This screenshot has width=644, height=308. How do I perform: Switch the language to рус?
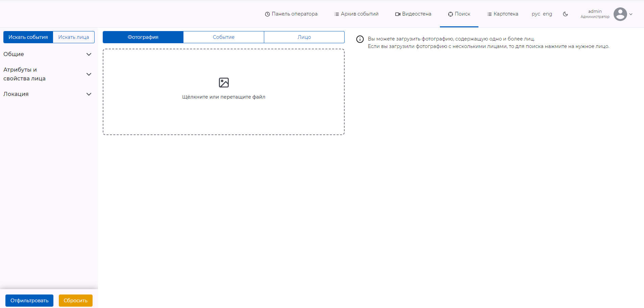click(536, 14)
